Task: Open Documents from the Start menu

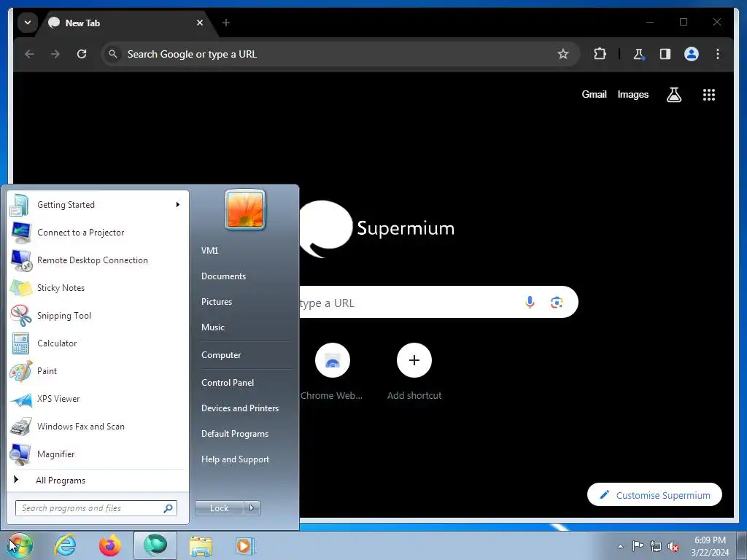Action: tap(223, 276)
